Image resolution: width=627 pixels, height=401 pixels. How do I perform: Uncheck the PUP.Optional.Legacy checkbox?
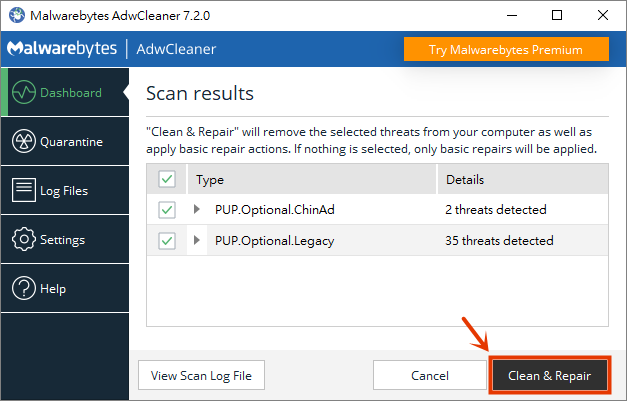pyautogui.click(x=167, y=241)
